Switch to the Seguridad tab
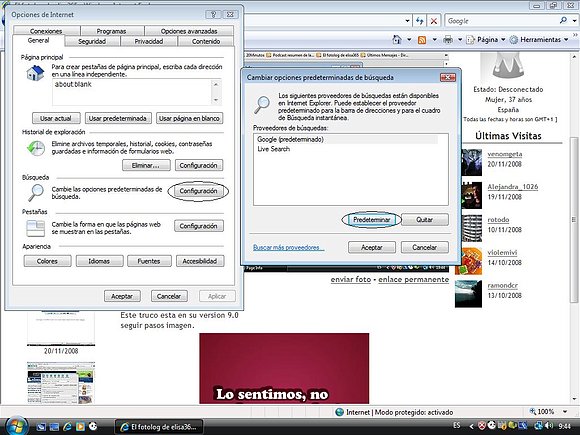Screen dimensions: 580x435 [x=92, y=41]
